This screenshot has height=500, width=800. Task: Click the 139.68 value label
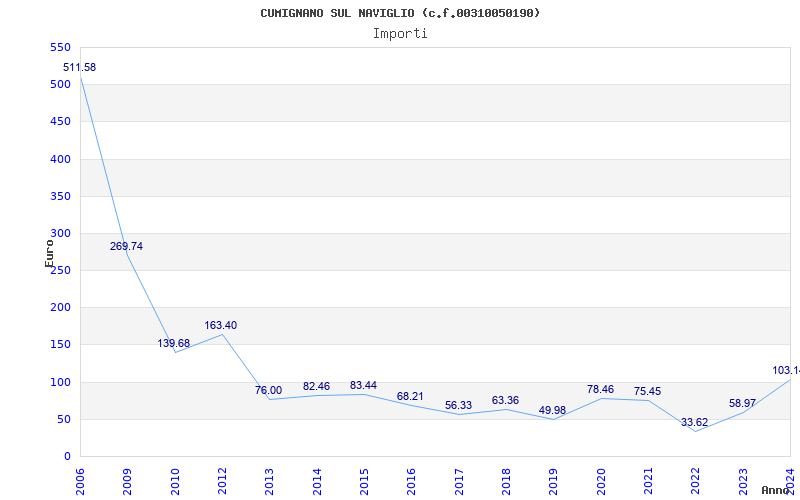click(x=173, y=343)
